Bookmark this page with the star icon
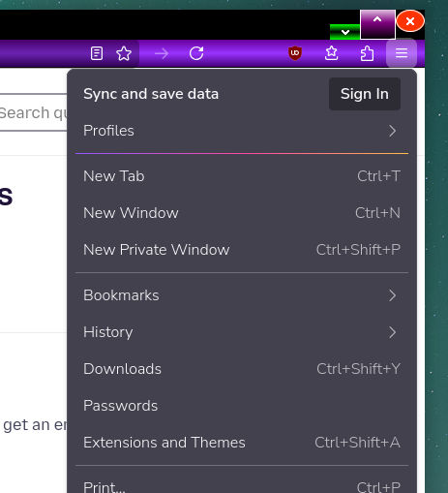Image resolution: width=448 pixels, height=493 pixels. (x=124, y=53)
